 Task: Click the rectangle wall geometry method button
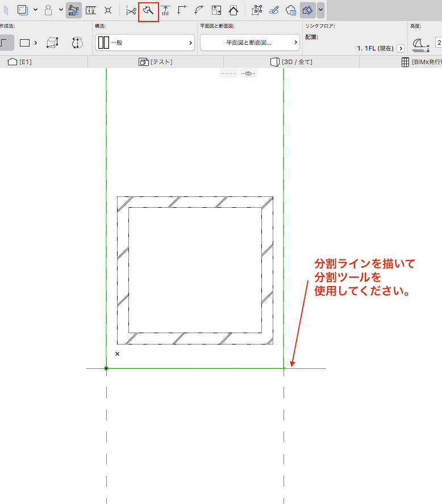25,43
